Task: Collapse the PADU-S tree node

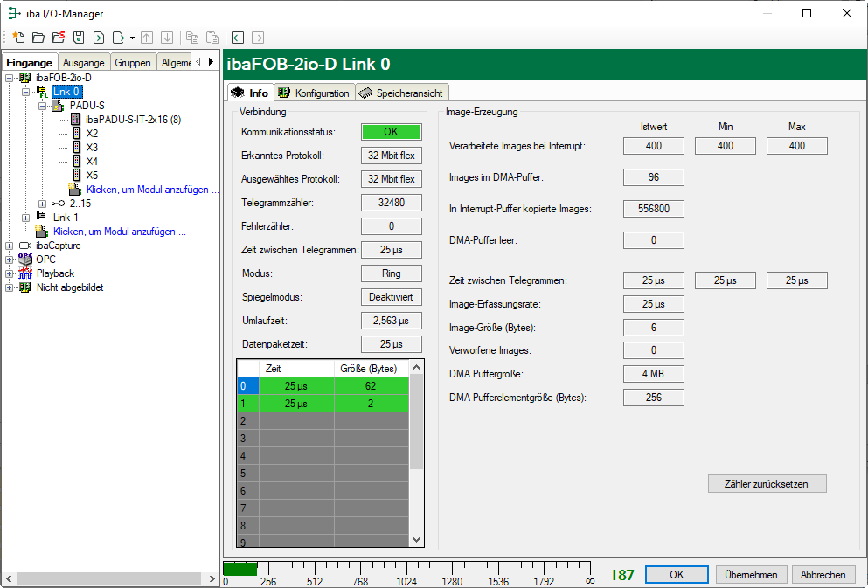Action: [43, 106]
